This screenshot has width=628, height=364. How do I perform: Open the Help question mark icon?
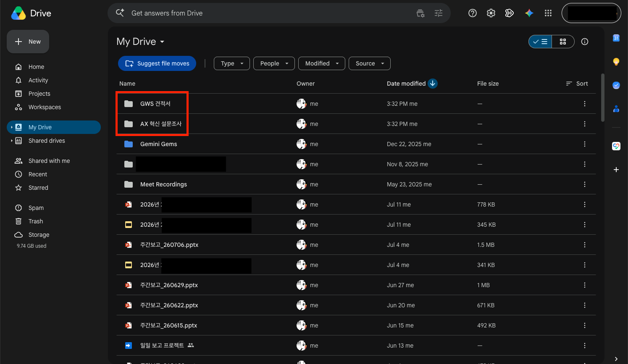coord(473,13)
